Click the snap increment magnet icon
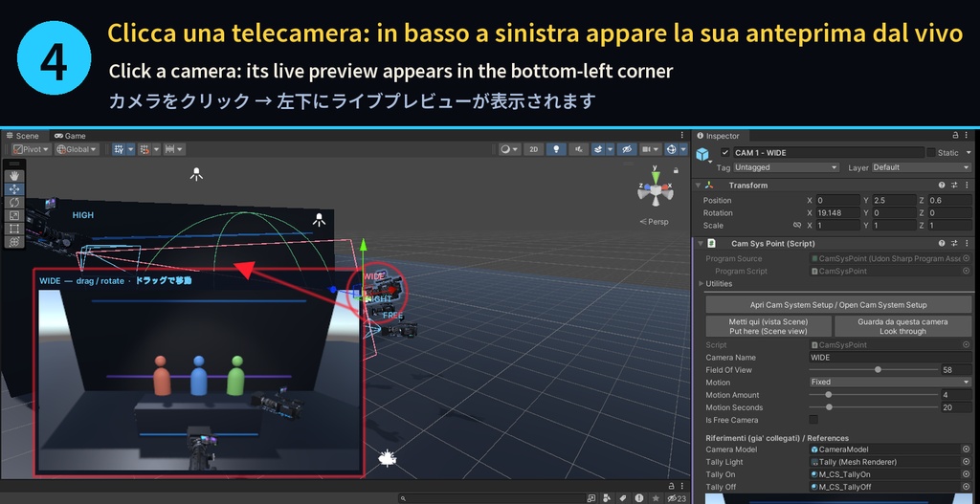The height and width of the screenshot is (504, 980). click(x=145, y=149)
